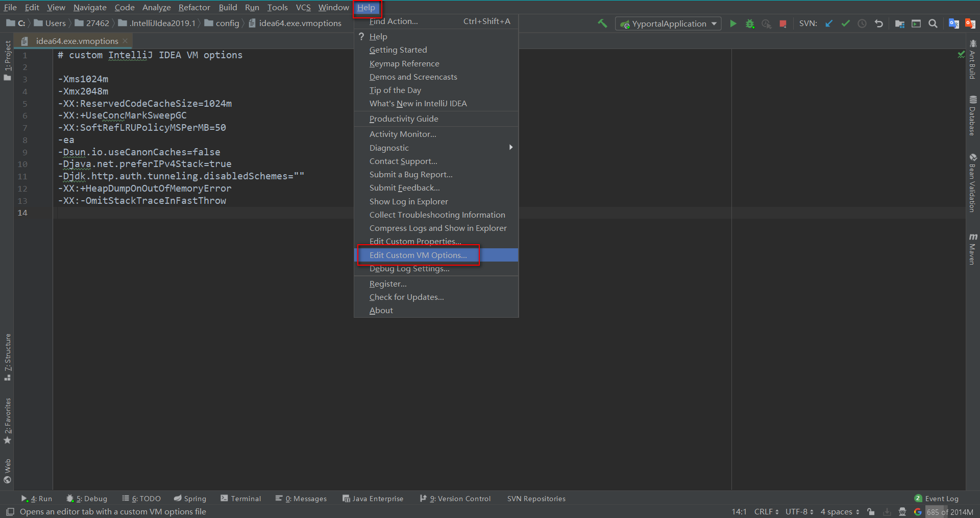Viewport: 980px width, 518px height.
Task: Click cursor position 14:1 in status bar
Action: tap(739, 511)
